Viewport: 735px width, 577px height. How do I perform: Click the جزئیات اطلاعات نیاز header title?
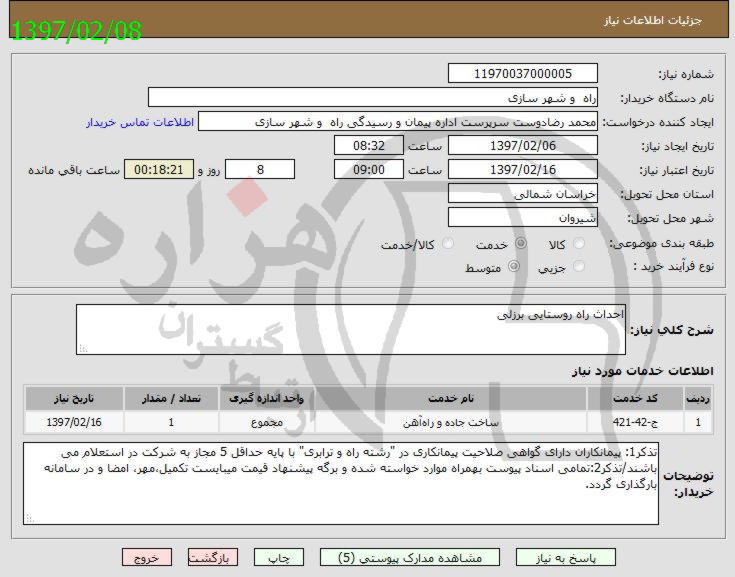(652, 20)
